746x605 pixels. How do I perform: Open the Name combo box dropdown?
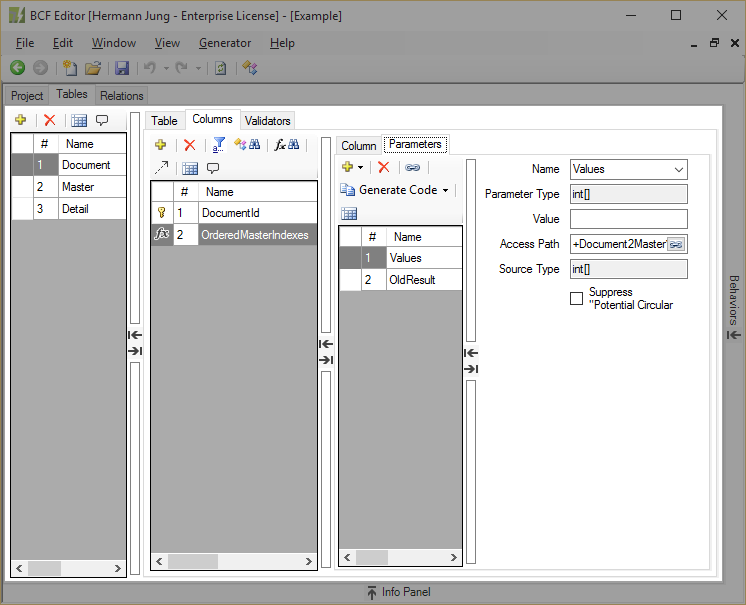point(679,169)
